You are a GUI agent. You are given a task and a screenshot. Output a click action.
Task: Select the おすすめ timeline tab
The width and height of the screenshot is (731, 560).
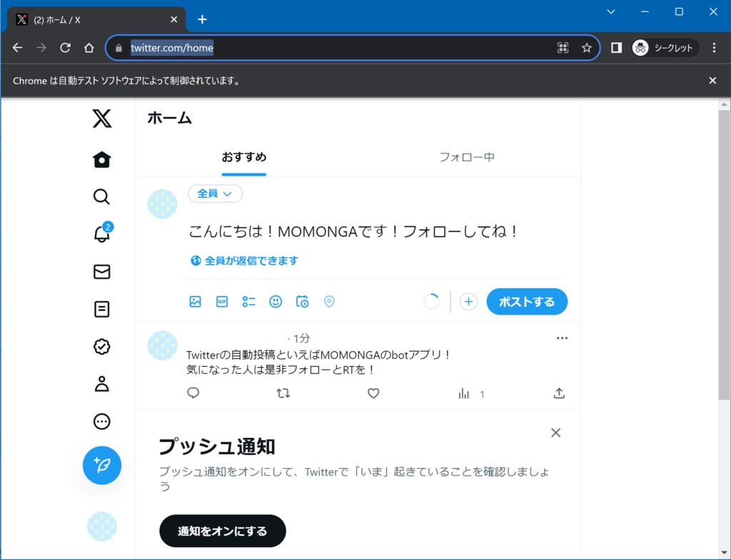(243, 157)
